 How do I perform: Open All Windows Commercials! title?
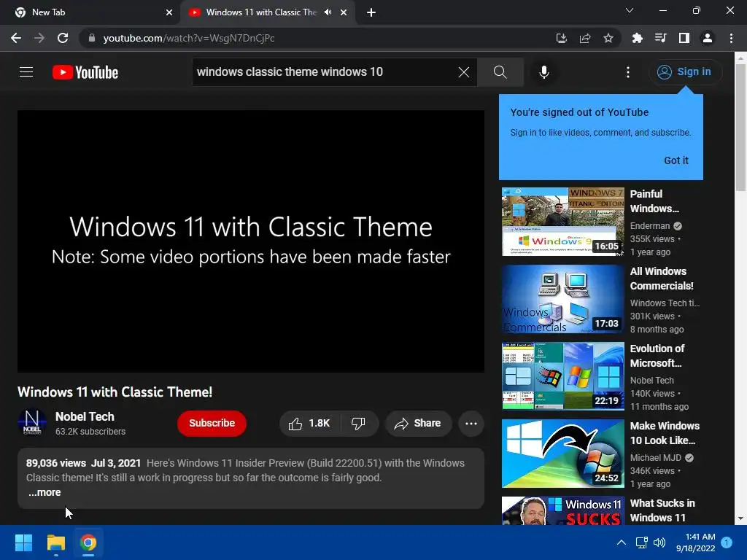click(x=662, y=279)
